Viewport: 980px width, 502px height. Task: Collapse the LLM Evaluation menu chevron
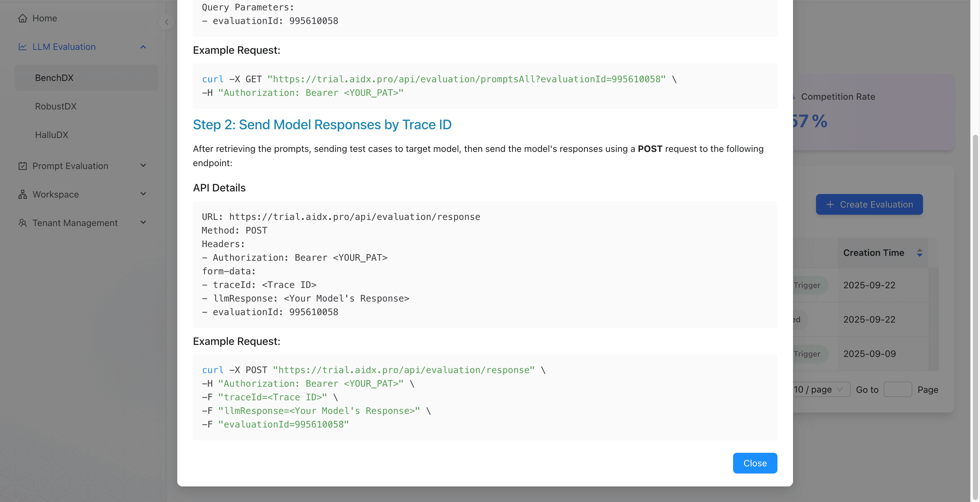coord(143,47)
